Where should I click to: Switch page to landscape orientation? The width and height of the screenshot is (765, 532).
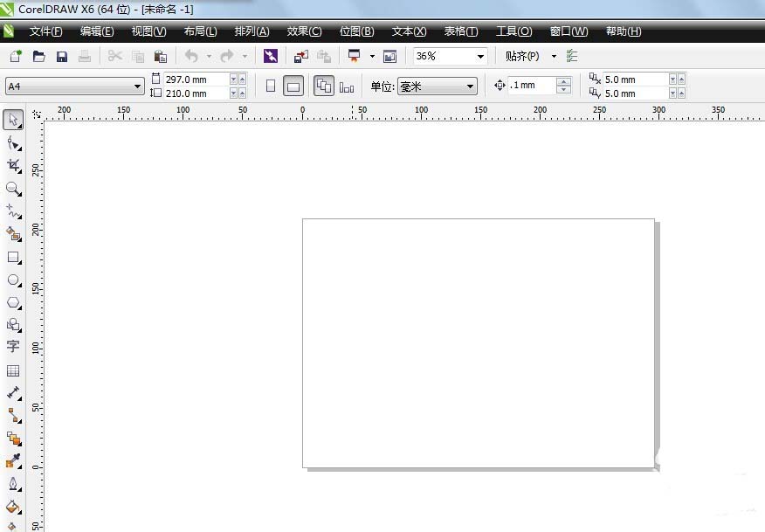[293, 86]
